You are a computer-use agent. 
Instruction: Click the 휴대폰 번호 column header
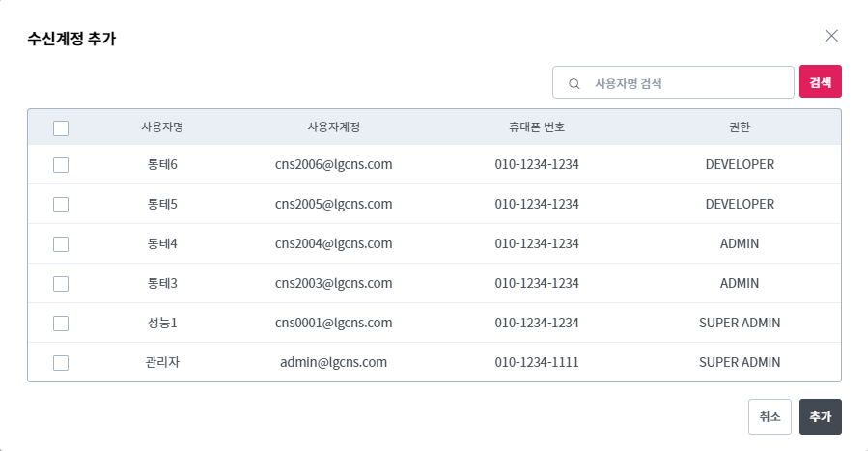click(537, 127)
